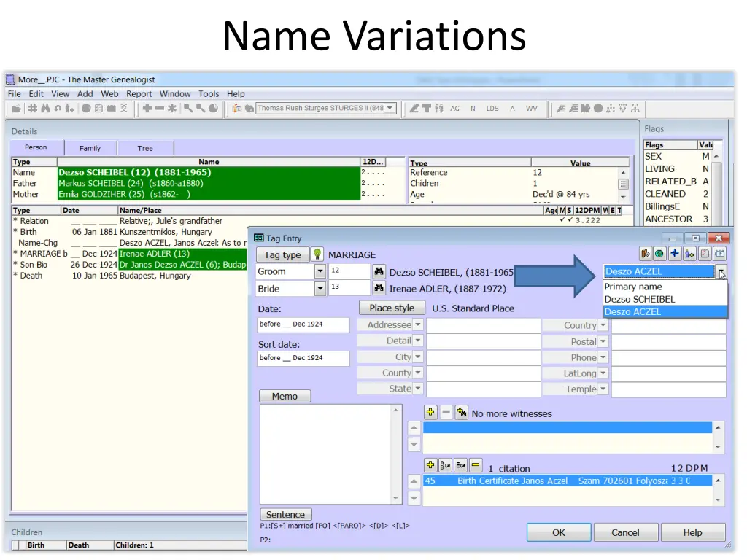Click the Sentence button
747x560 pixels.
285,514
